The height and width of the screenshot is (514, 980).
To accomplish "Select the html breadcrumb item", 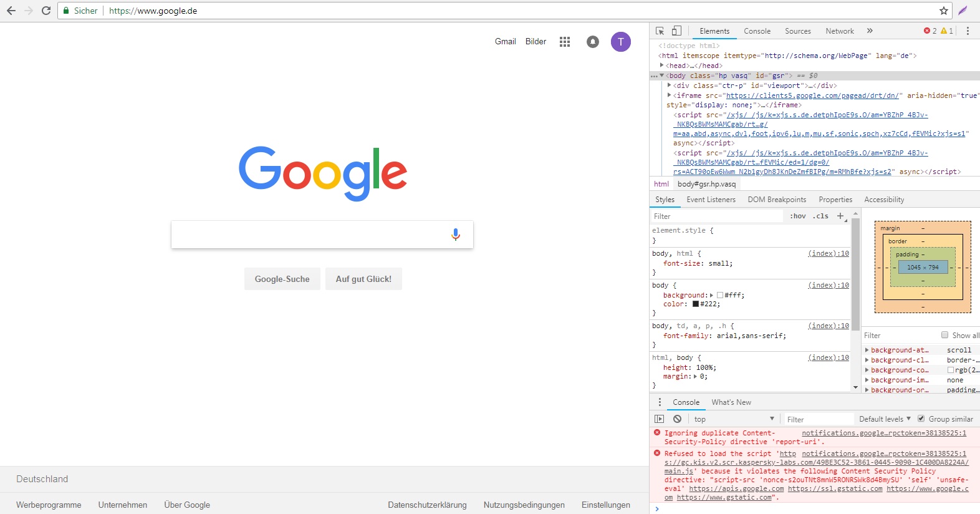I will pyautogui.click(x=661, y=184).
